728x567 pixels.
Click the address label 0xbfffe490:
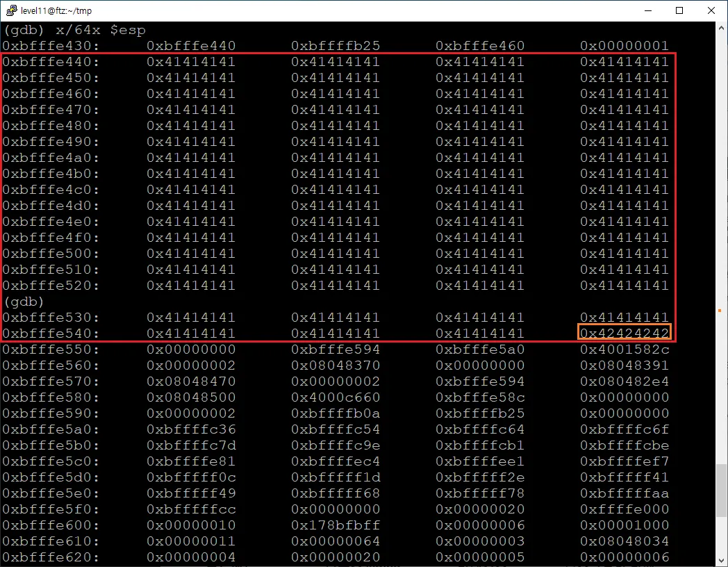tap(51, 142)
